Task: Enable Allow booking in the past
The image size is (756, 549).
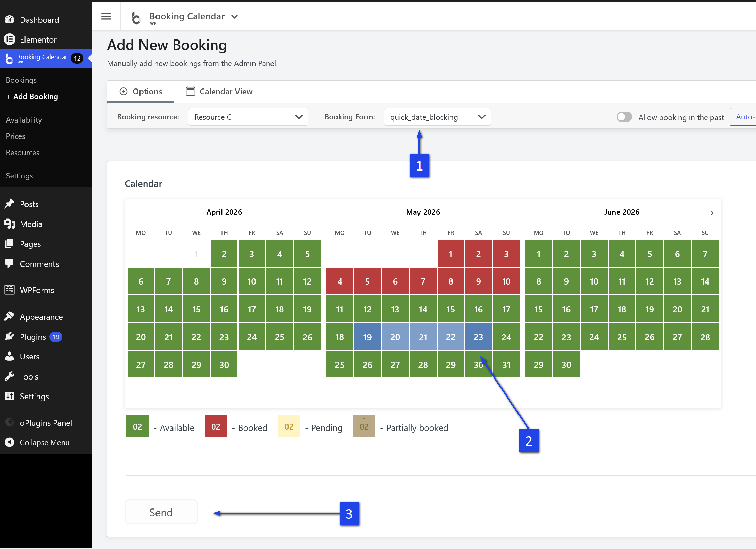Action: click(624, 117)
